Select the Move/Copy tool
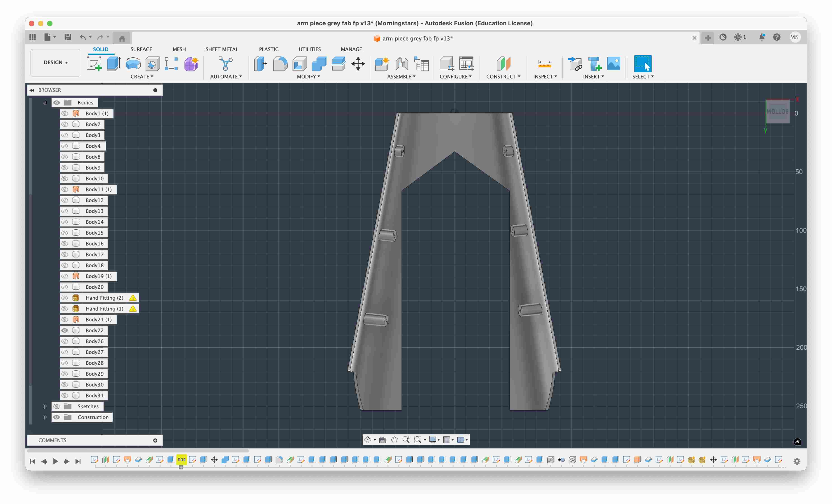 pos(358,64)
